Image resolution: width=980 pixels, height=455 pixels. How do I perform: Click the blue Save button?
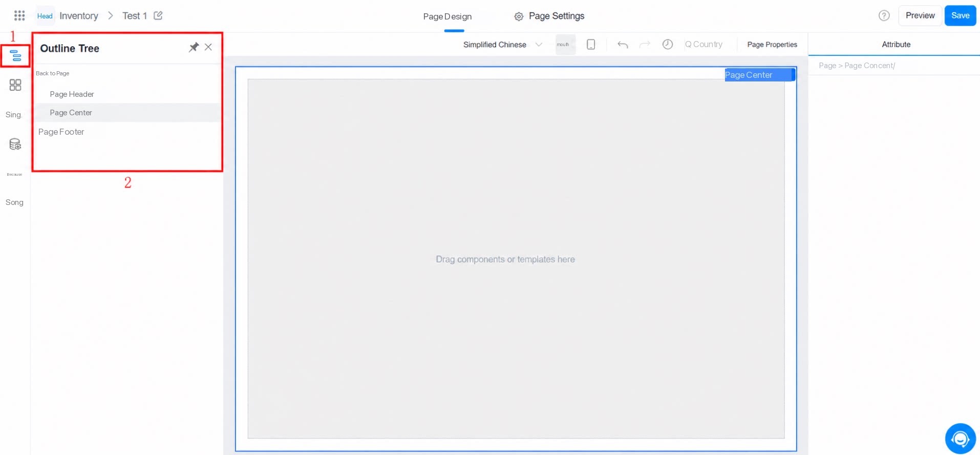click(961, 15)
